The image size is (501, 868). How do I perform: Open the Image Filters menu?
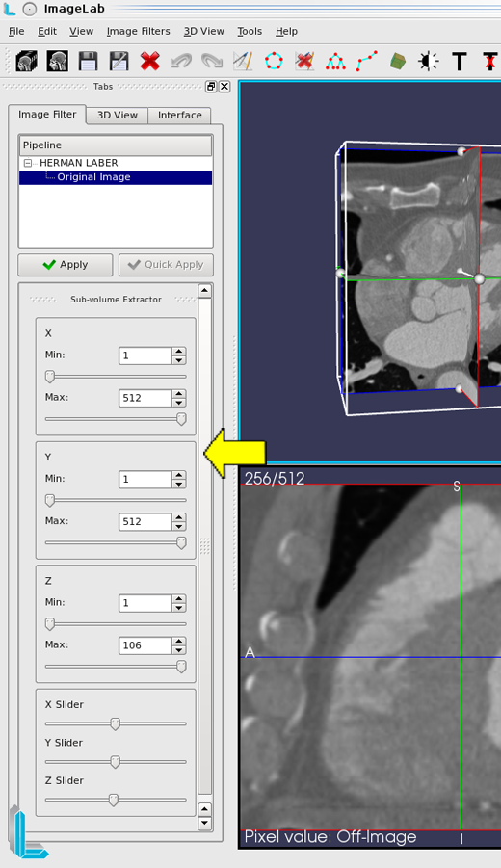(139, 31)
